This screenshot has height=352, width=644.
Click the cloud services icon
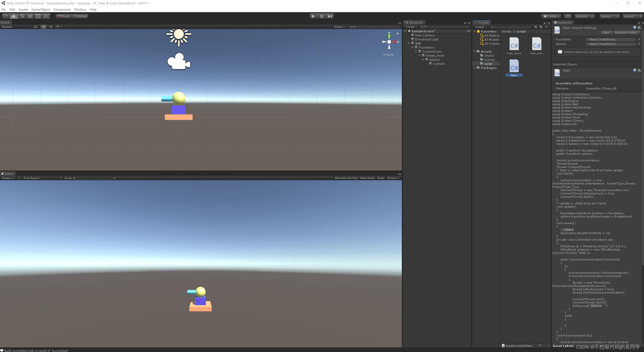pos(568,16)
